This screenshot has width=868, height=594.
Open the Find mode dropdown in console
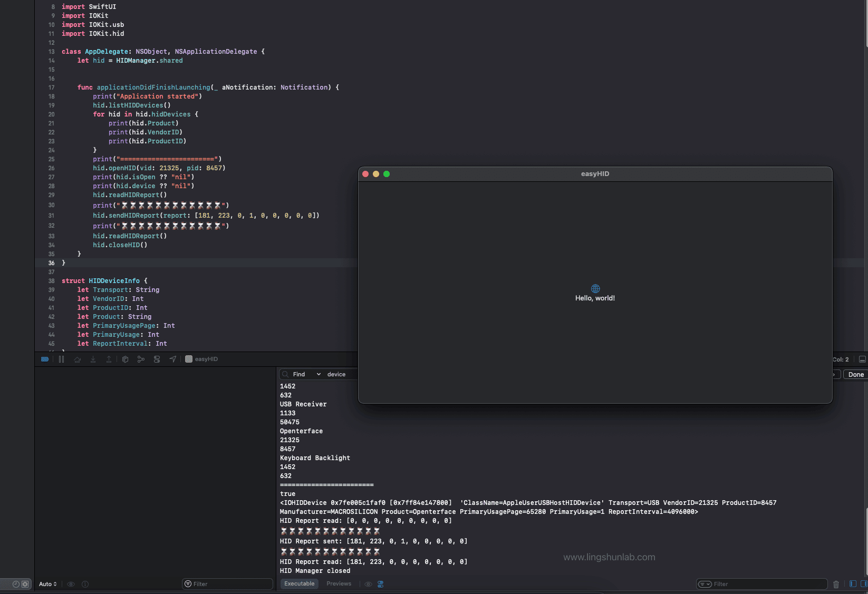click(x=306, y=374)
